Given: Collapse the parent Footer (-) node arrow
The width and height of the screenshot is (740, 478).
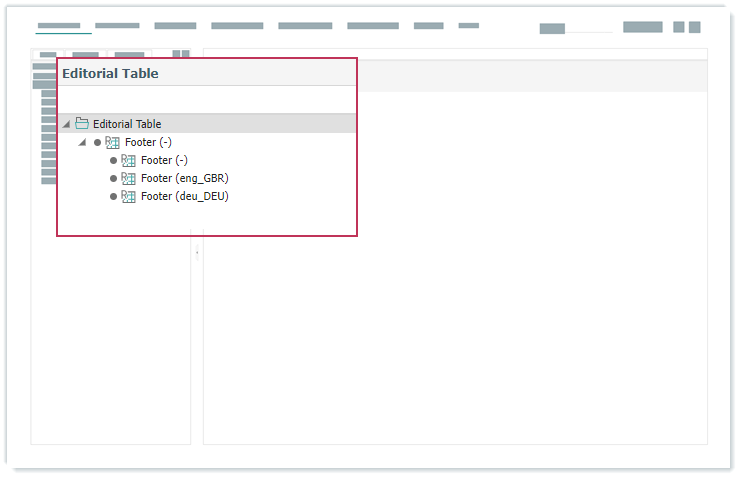Looking at the screenshot, I should [x=82, y=143].
